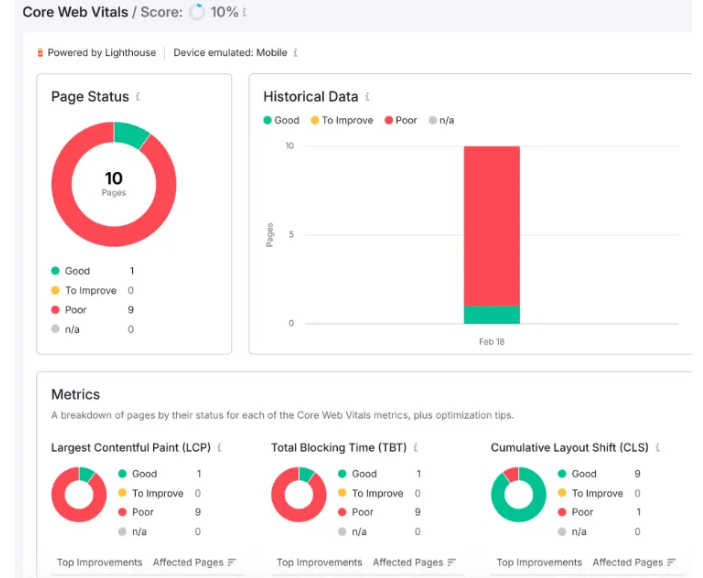Toggle Good series in Historical Data legend
703x578 pixels.
281,120
